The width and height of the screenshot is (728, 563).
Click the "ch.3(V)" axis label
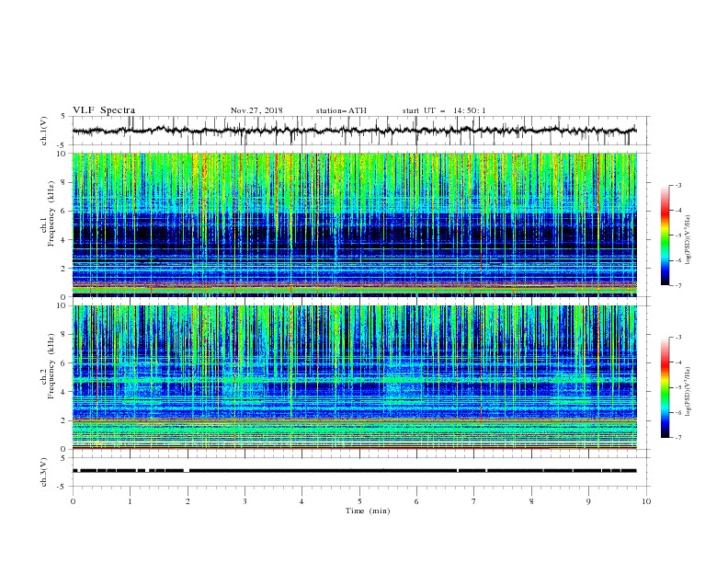(x=44, y=472)
